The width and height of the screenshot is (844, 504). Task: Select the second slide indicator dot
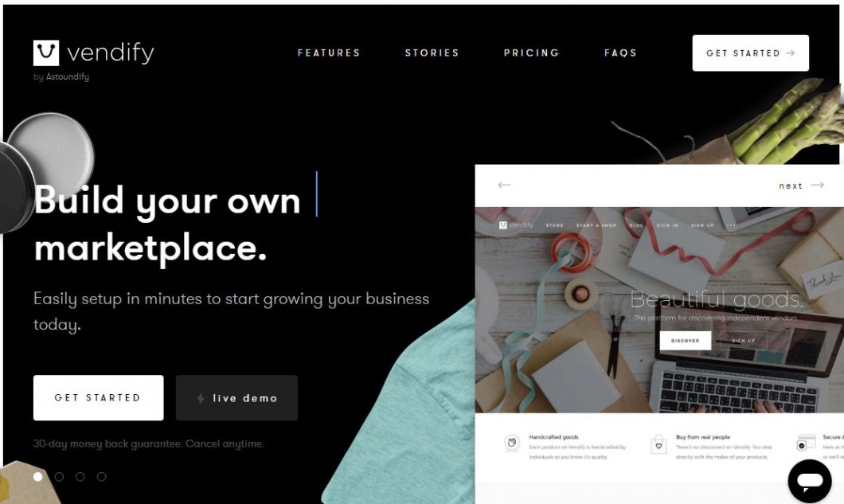click(x=59, y=477)
